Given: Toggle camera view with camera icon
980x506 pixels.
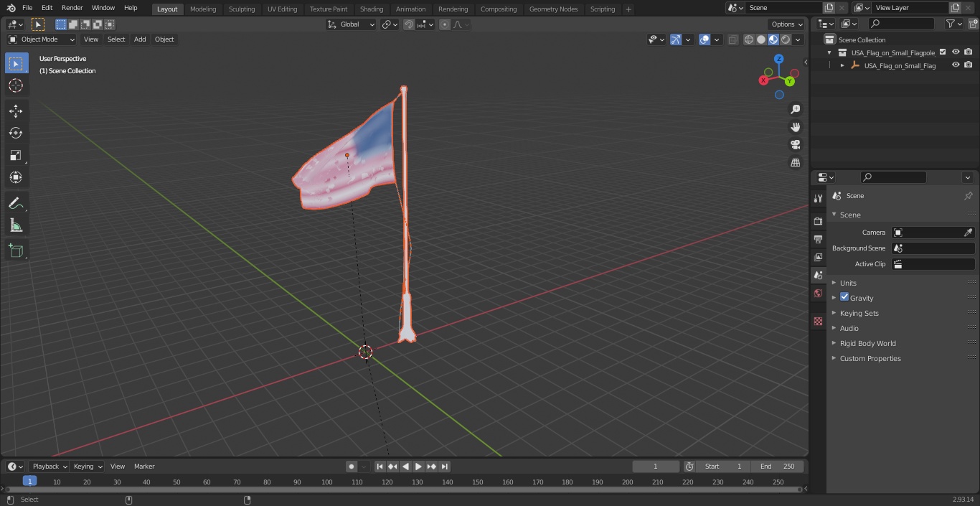Looking at the screenshot, I should coord(795,145).
